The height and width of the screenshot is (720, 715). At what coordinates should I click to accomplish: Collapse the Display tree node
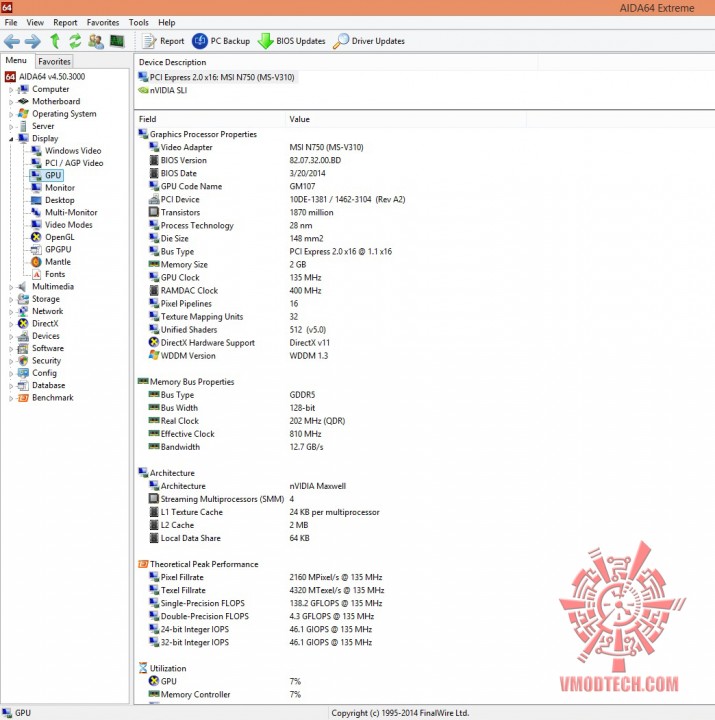pos(11,139)
